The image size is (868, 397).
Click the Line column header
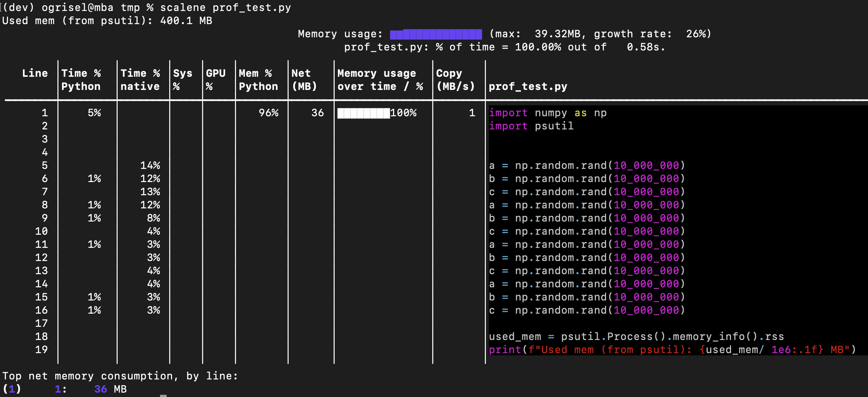tap(35, 73)
